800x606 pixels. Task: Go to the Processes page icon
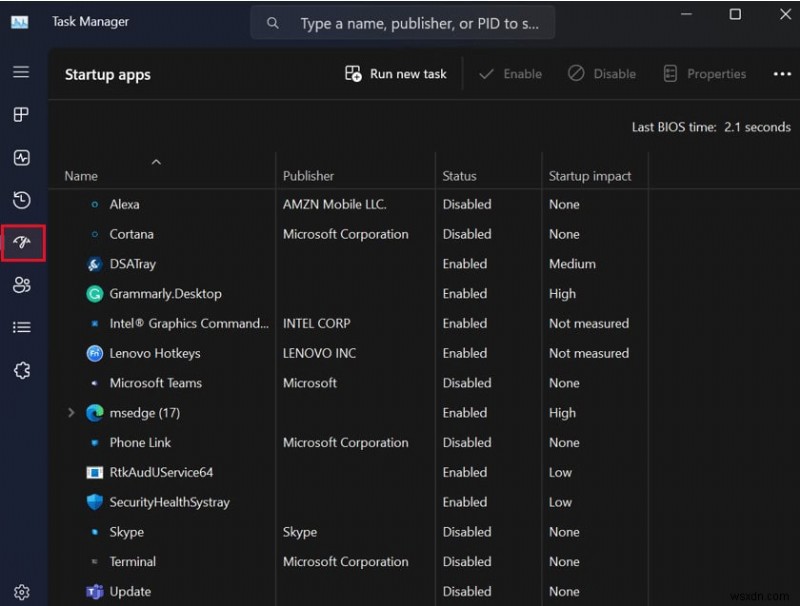[21, 114]
